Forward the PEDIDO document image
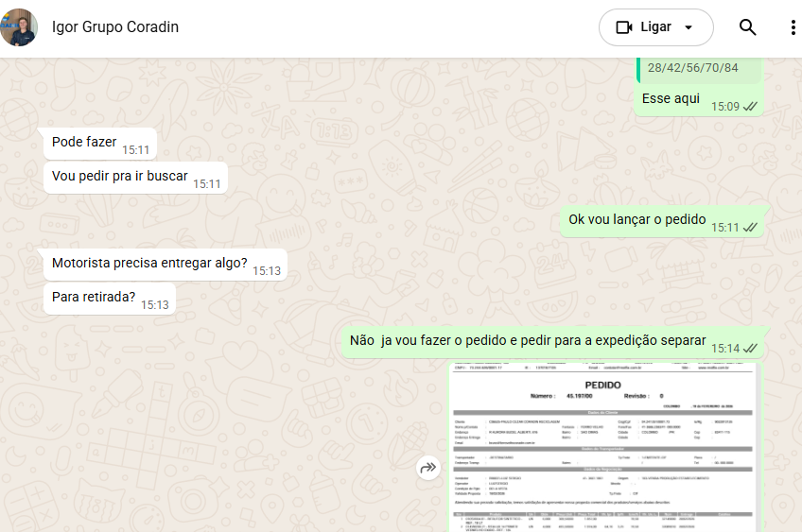This screenshot has width=802, height=532. tap(428, 468)
